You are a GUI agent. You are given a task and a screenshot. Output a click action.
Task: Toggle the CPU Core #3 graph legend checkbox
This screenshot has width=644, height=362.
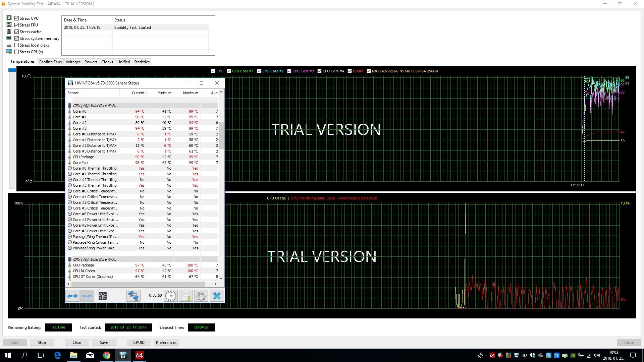[x=289, y=71]
